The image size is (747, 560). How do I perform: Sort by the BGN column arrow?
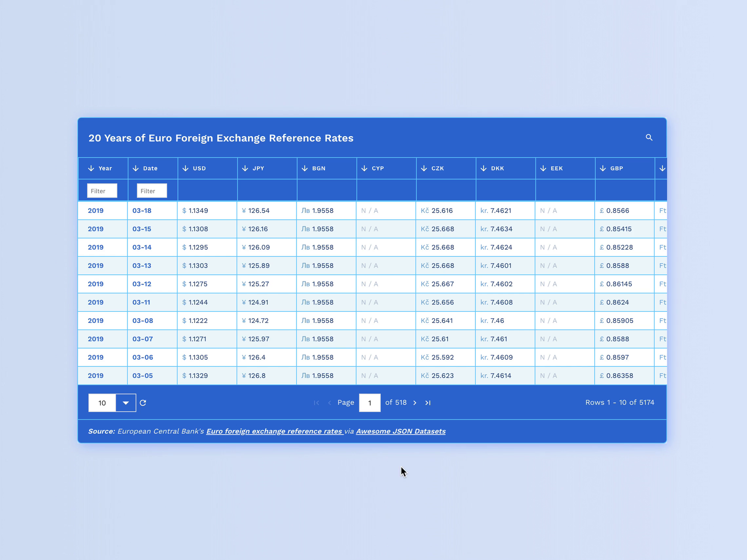pyautogui.click(x=305, y=168)
